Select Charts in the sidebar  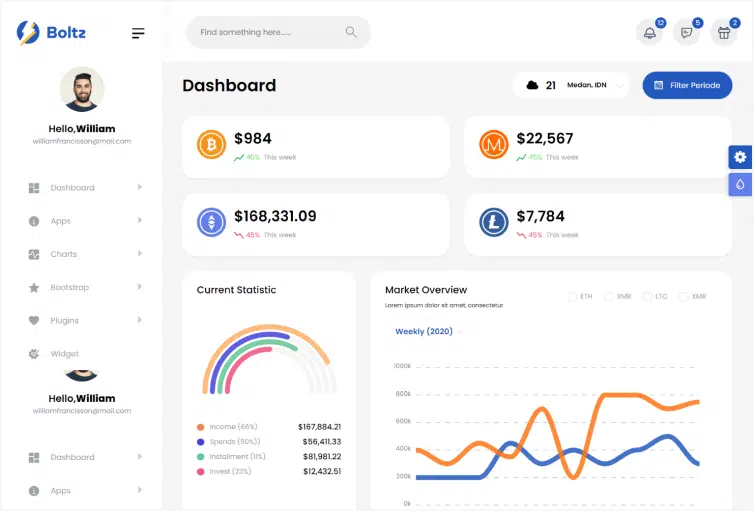point(63,254)
